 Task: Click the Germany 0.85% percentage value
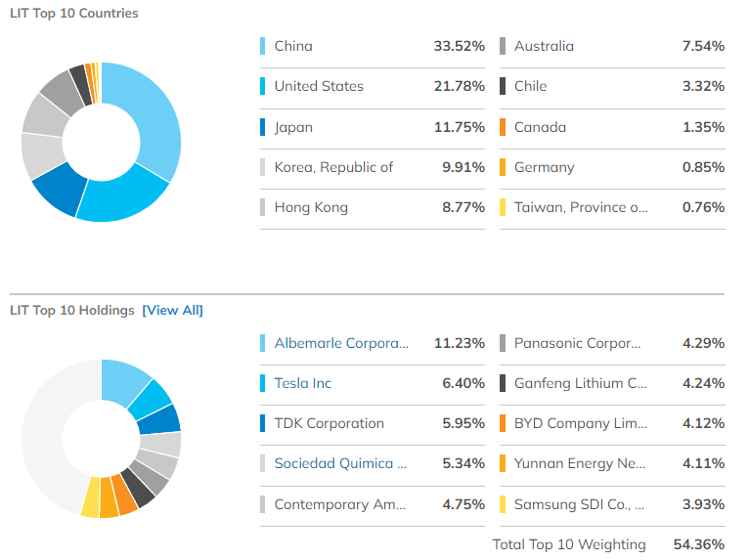pyautogui.click(x=703, y=167)
